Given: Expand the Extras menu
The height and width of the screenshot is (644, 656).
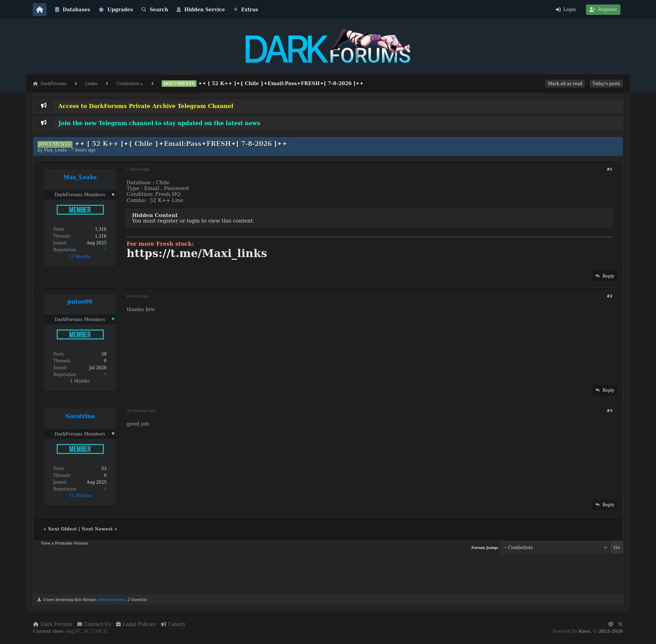Looking at the screenshot, I should click(x=246, y=10).
